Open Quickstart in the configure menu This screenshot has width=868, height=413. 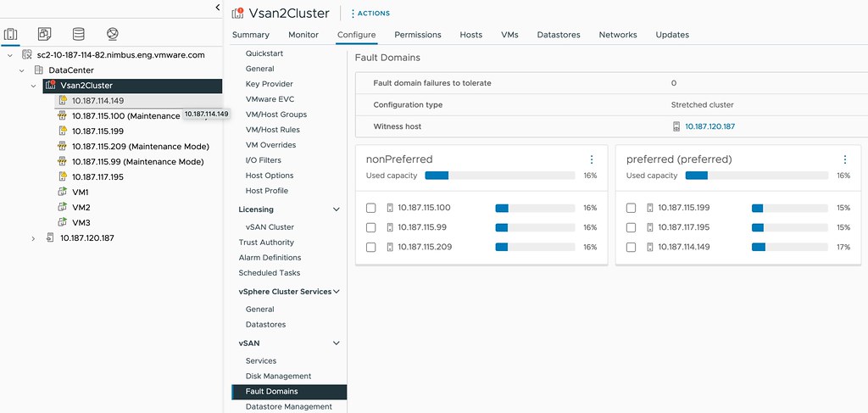(x=264, y=53)
